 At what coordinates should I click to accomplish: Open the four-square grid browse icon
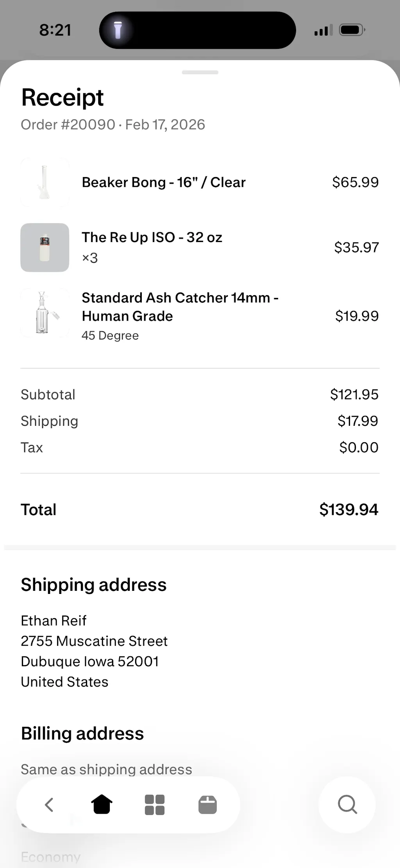155,805
